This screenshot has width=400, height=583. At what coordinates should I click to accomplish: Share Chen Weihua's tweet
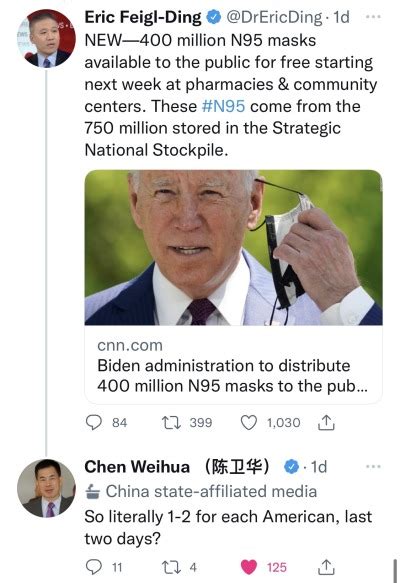point(326,567)
